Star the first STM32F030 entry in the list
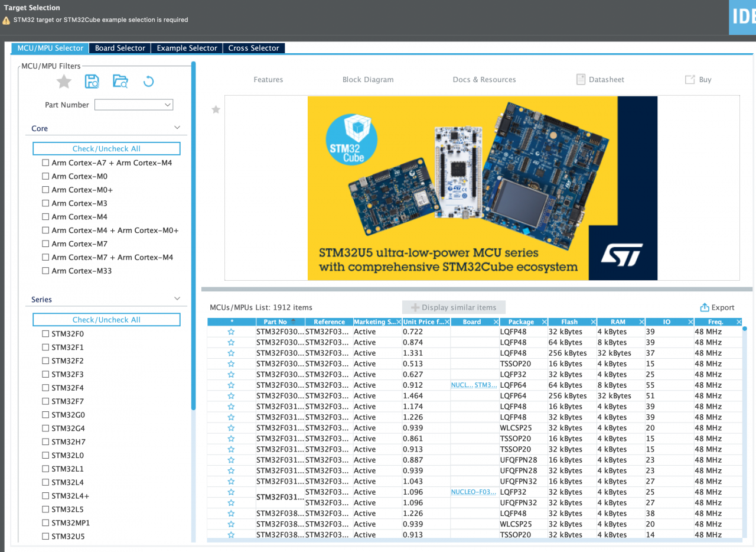756x552 pixels. click(x=230, y=332)
